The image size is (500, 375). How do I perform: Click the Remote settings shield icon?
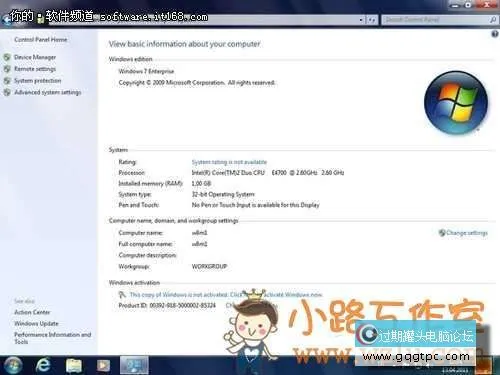tap(7, 69)
